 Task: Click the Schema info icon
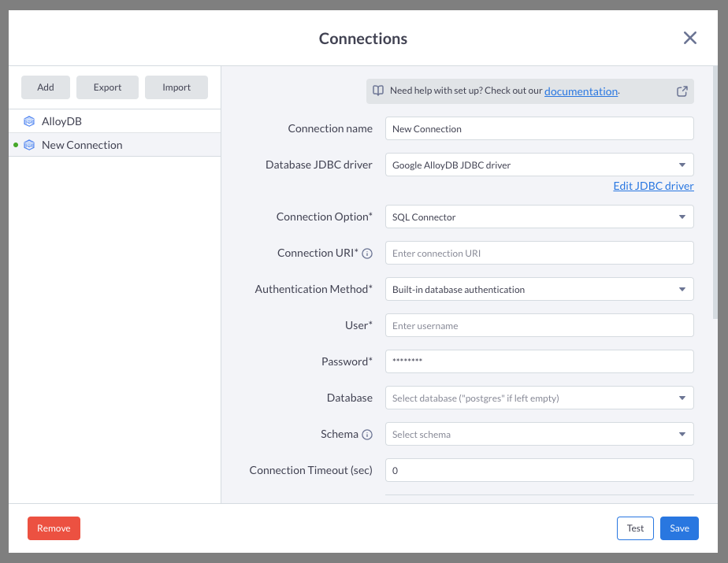click(367, 435)
